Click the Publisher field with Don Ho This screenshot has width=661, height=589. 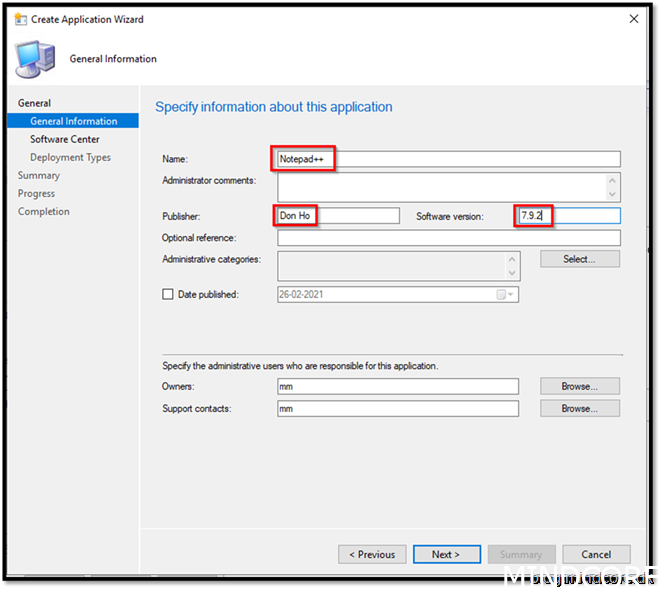coord(337,216)
